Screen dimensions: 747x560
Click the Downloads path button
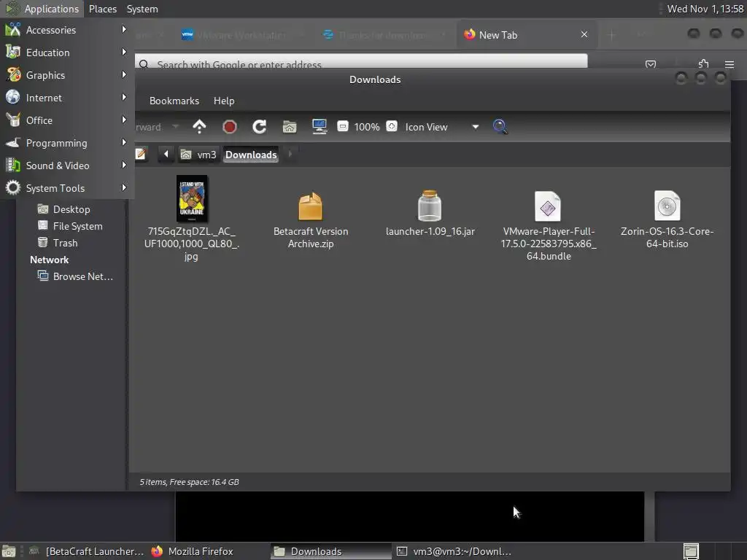(x=251, y=155)
